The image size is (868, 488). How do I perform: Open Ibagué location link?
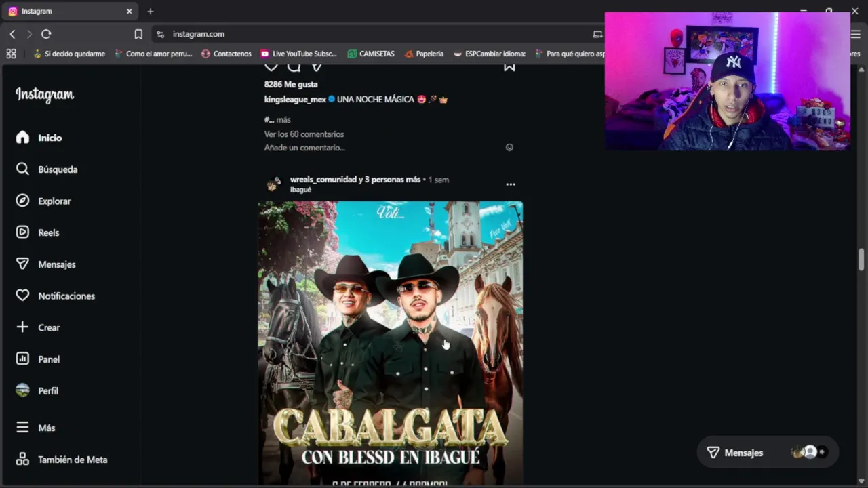click(300, 190)
